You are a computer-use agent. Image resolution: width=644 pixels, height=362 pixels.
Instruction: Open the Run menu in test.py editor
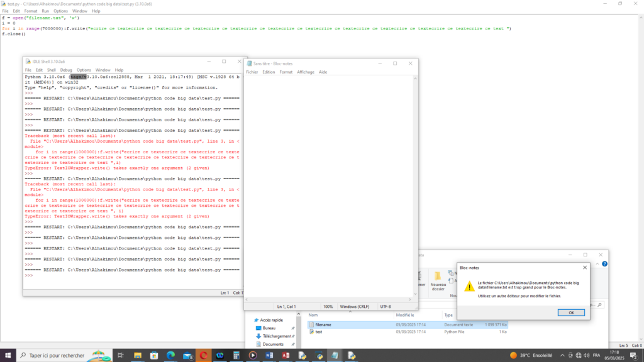point(45,11)
